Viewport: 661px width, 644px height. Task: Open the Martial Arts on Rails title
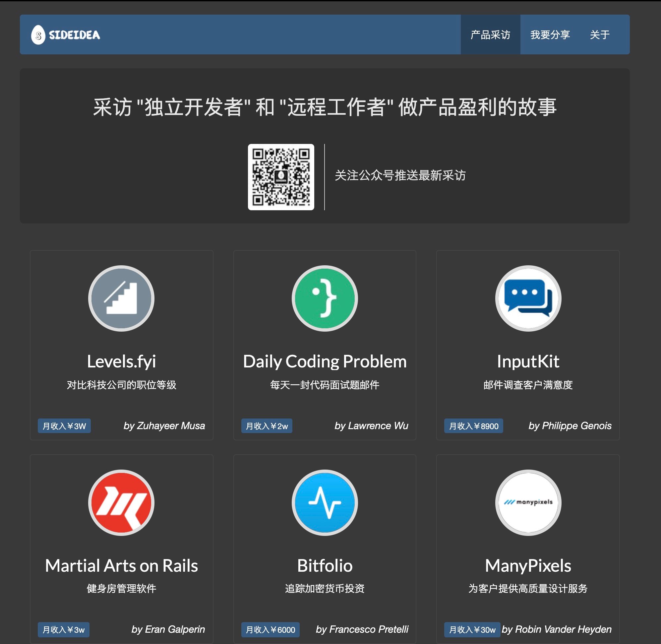click(x=121, y=565)
